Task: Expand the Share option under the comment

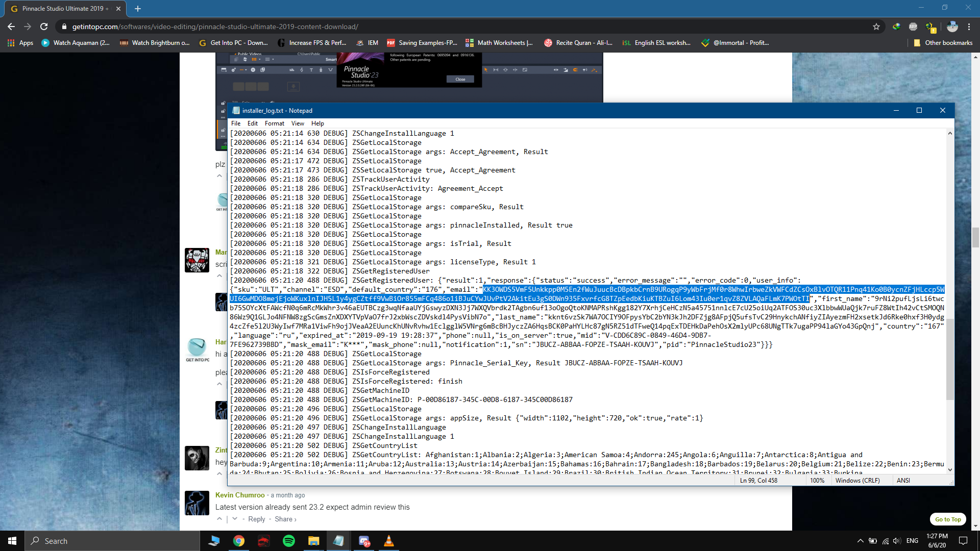Action: pos(285,519)
